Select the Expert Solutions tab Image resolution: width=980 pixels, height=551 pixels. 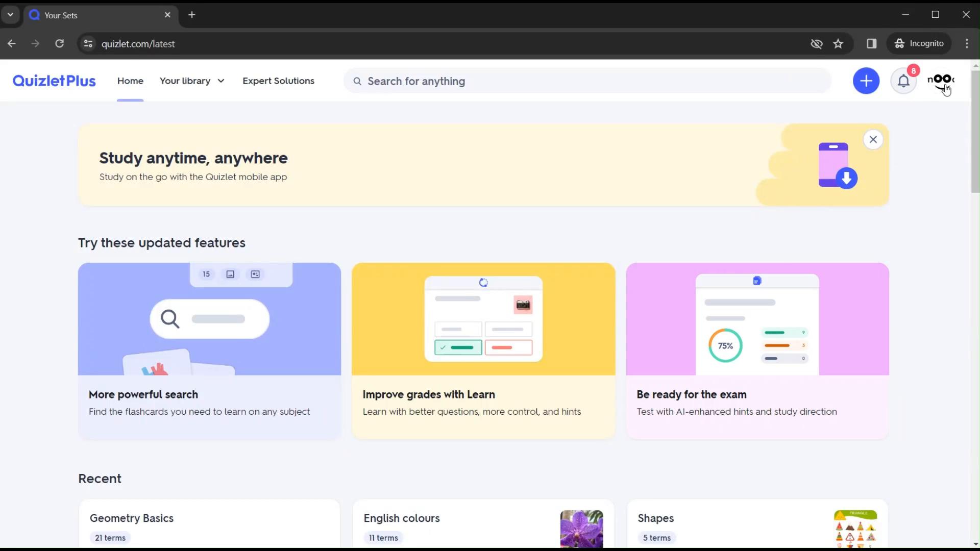(279, 81)
